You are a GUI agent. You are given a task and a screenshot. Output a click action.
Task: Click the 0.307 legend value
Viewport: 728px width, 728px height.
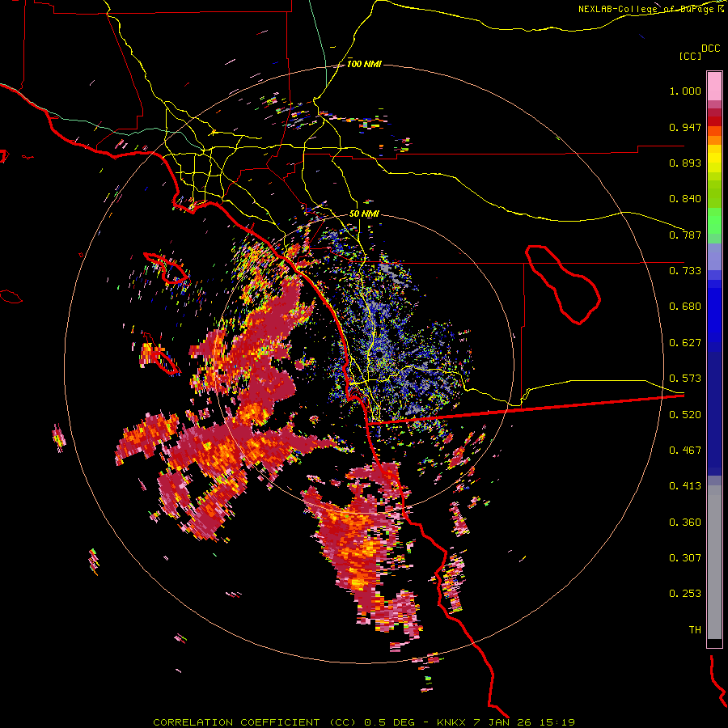(685, 558)
